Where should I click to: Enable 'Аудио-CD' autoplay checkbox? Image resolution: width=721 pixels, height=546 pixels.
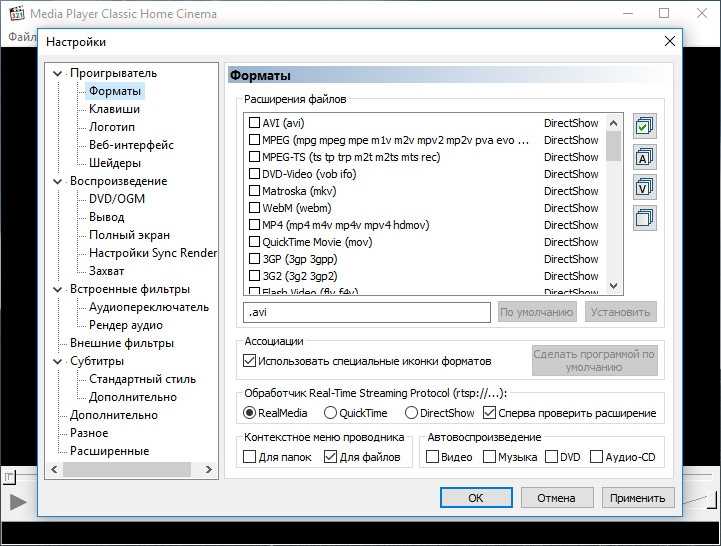[596, 457]
